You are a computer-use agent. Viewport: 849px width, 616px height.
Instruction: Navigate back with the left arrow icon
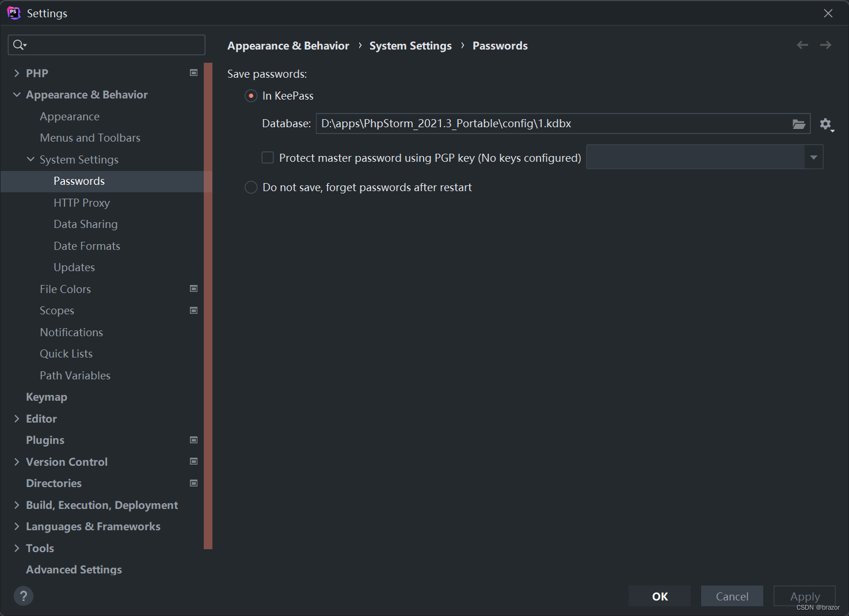[x=802, y=45]
